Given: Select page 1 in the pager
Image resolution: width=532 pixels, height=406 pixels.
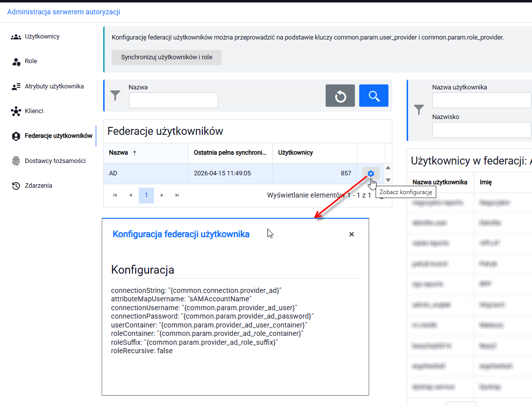Looking at the screenshot, I should [146, 195].
